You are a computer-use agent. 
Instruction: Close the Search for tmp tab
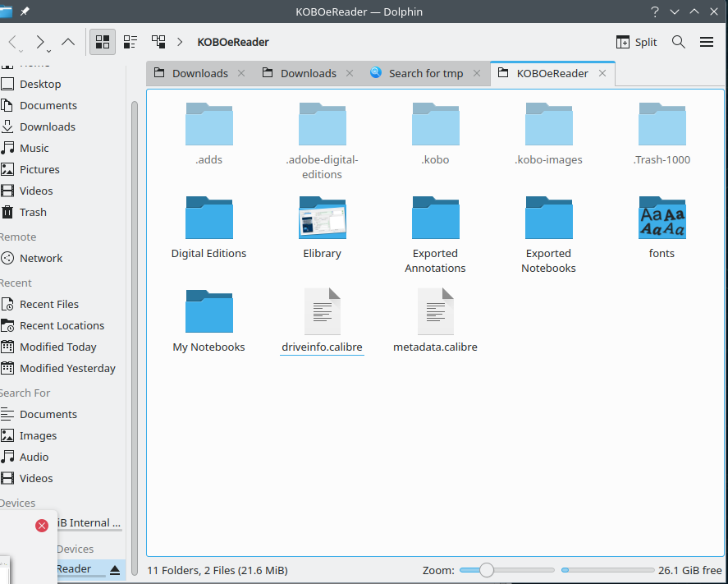click(477, 73)
